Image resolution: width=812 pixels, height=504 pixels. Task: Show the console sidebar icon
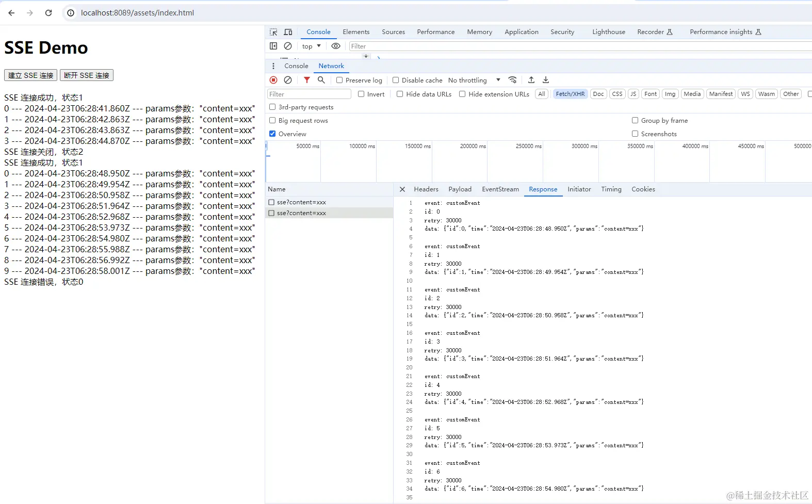click(273, 46)
